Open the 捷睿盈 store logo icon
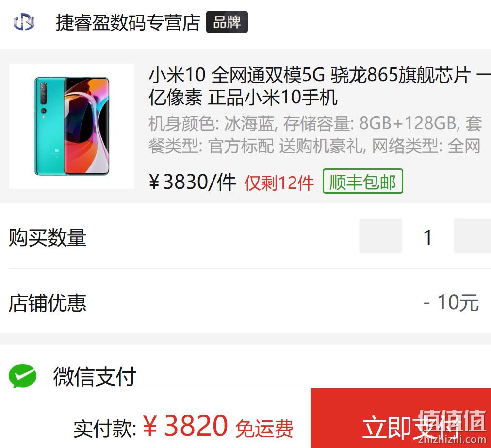 coord(24,22)
